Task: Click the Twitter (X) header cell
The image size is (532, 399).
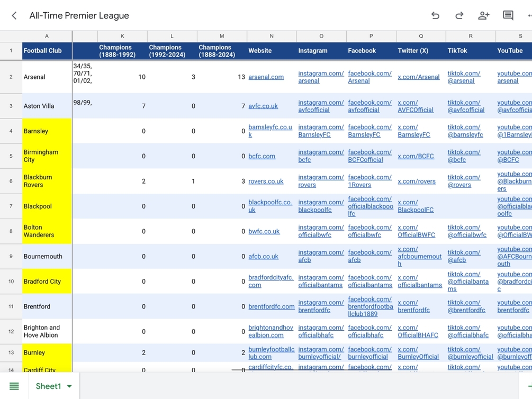Action: point(421,51)
